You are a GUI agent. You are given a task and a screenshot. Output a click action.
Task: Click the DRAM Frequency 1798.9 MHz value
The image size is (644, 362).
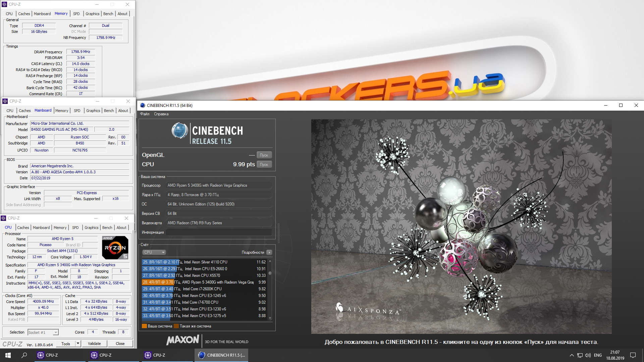(80, 52)
